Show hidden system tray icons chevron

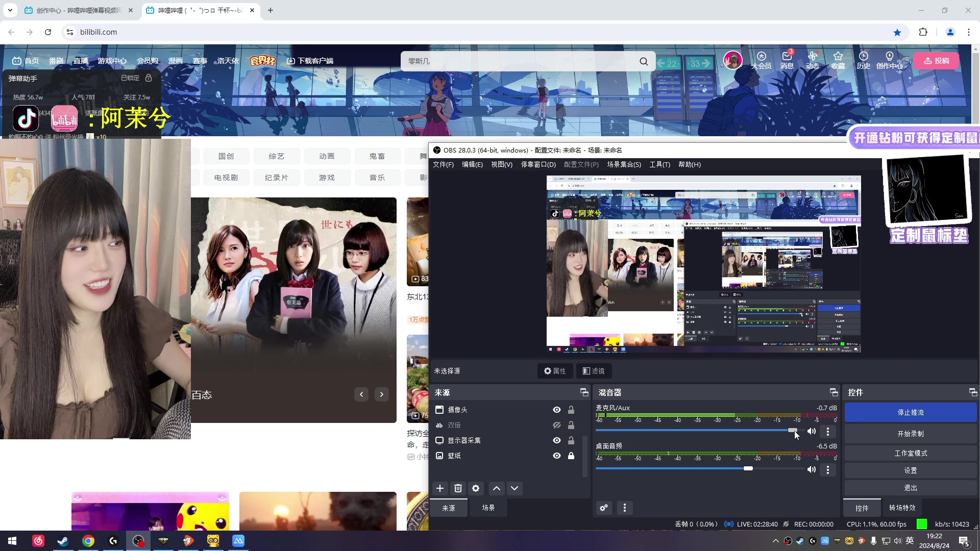pyautogui.click(x=776, y=541)
